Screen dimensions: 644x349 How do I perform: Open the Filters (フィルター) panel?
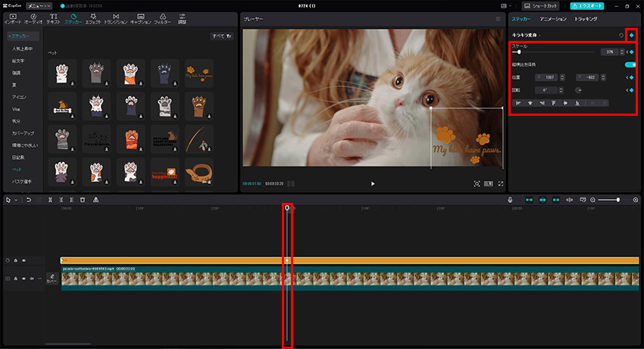tap(163, 17)
